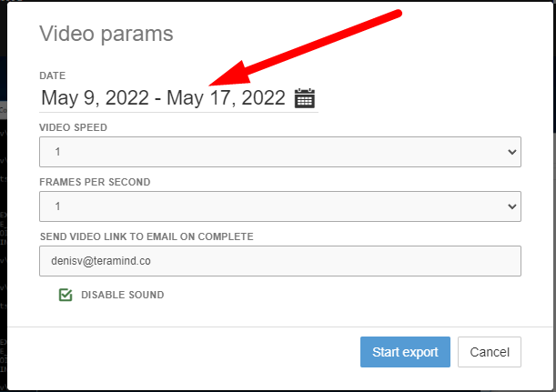Click the Frames Per Second chevron arrow
This screenshot has width=556, height=392.
tap(511, 207)
